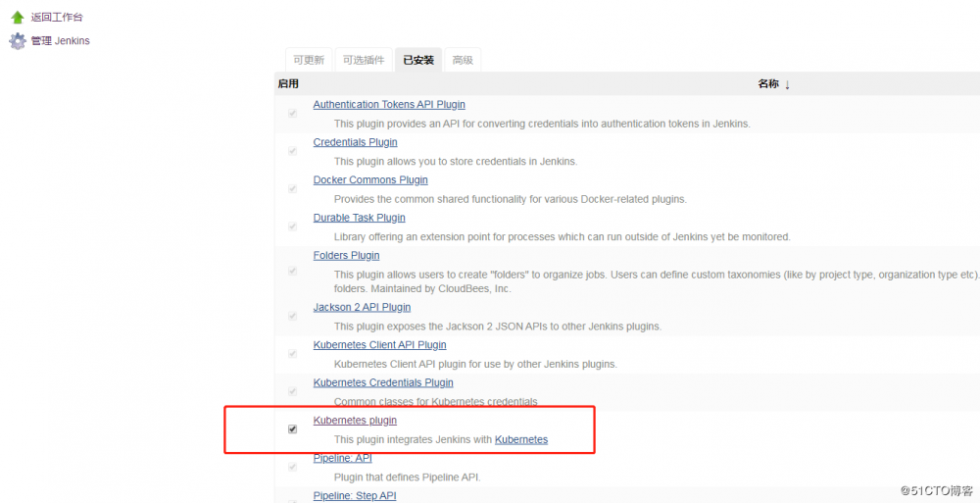Open the Jackson 2 API Plugin link
This screenshot has width=980, height=503.
click(x=362, y=307)
